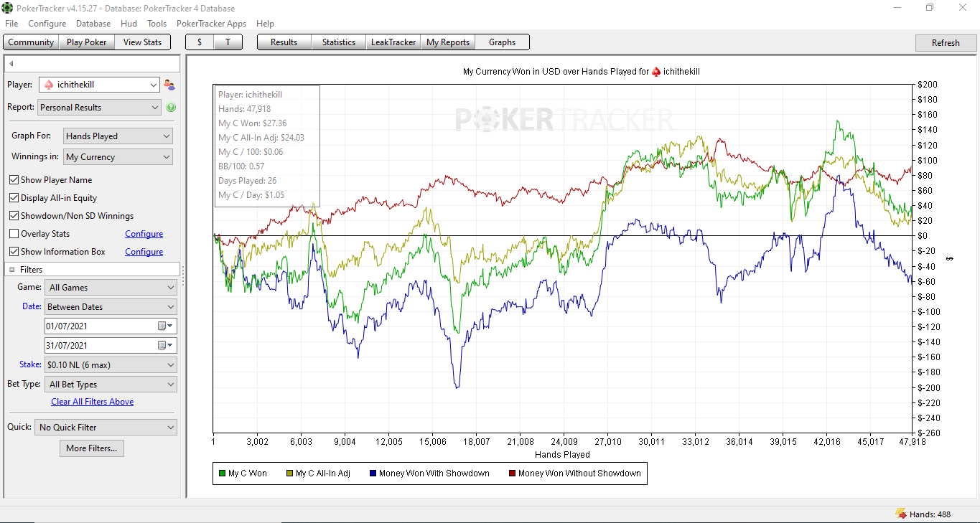The height and width of the screenshot is (523, 980).
Task: Click the blue Money Won With Showdown legend swatch
Action: pos(373,473)
